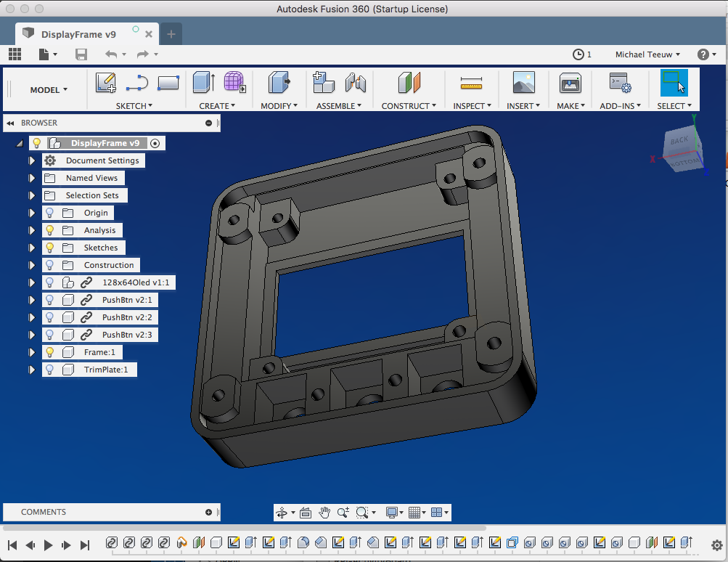The width and height of the screenshot is (728, 562).
Task: Click the Press Pull modify icon
Action: [279, 83]
